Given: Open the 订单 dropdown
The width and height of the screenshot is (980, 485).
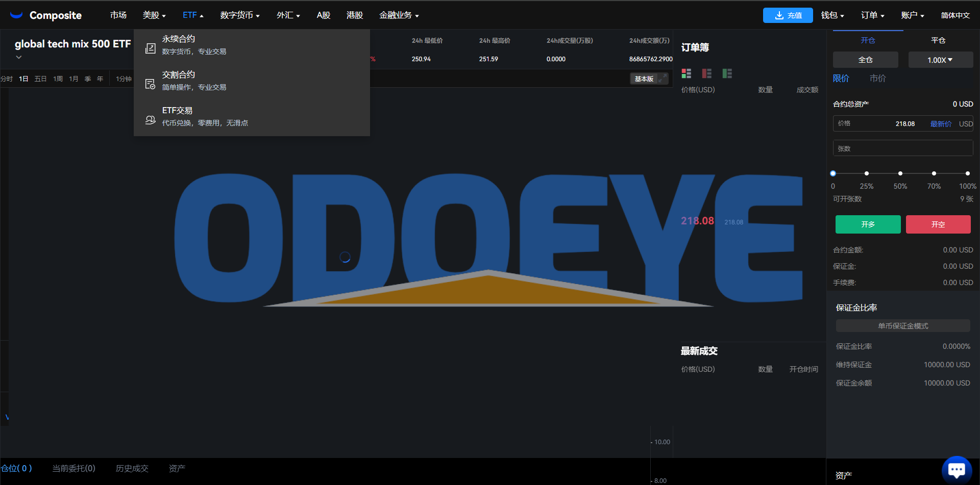Looking at the screenshot, I should click(872, 15).
